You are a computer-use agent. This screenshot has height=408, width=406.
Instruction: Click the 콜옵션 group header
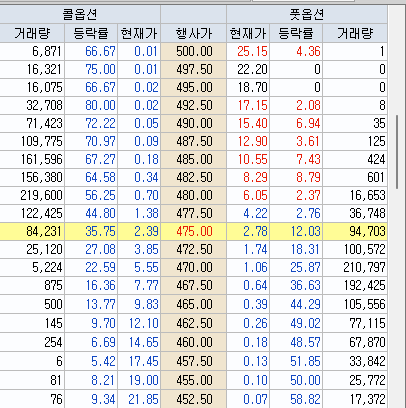[x=80, y=14]
